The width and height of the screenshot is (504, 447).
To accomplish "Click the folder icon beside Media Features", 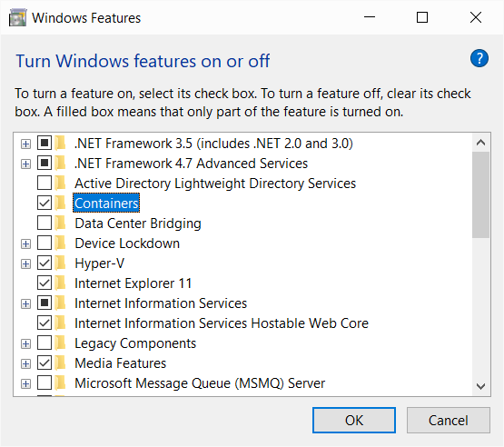I will (60, 363).
